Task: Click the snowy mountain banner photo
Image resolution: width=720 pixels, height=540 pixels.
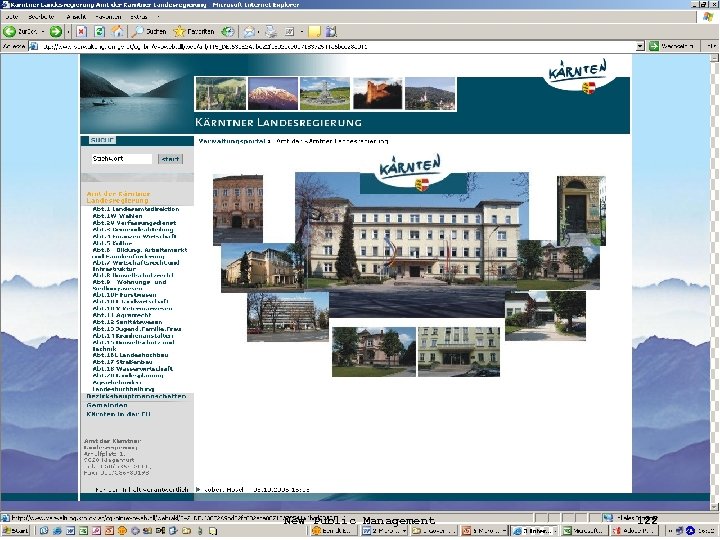Action: (x=273, y=93)
